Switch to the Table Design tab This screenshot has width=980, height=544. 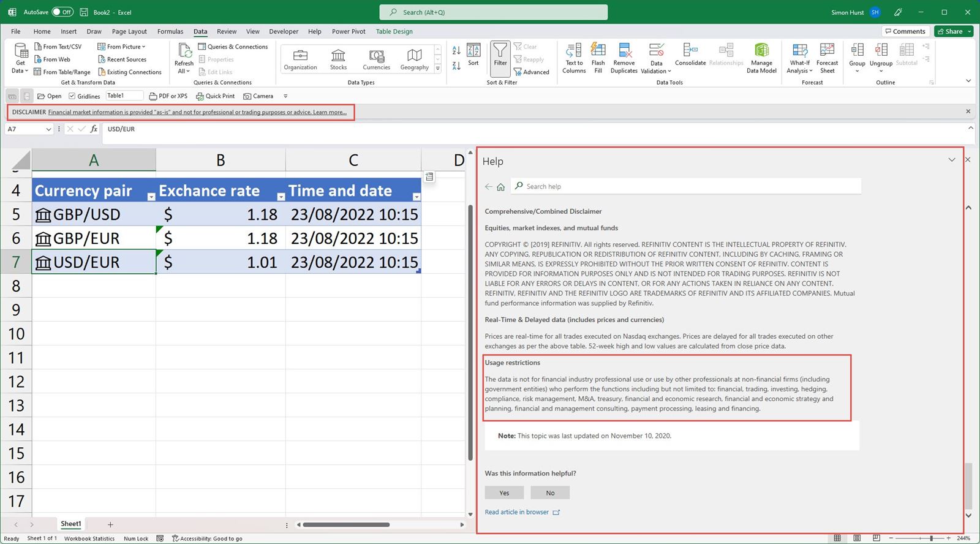[x=394, y=31]
